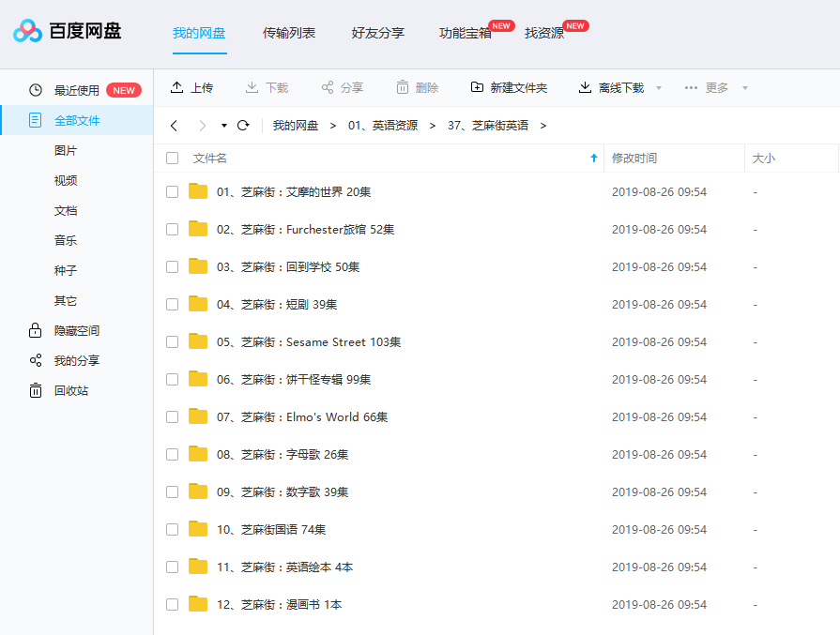Click the upload (上传) icon

coord(177,87)
